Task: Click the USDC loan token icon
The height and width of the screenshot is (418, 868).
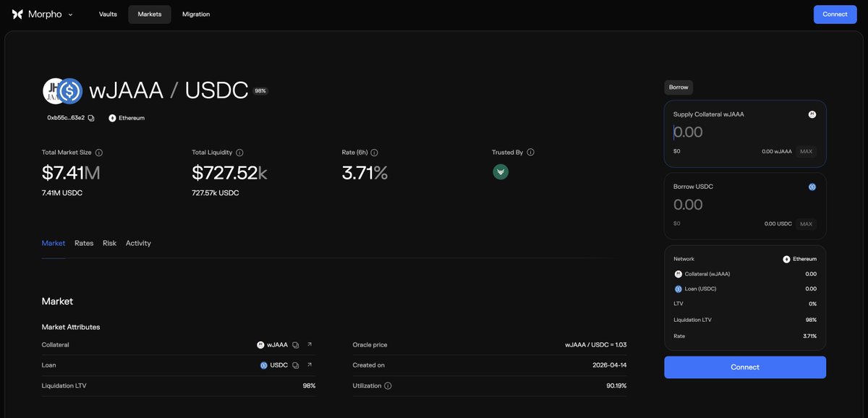Action: [x=263, y=365]
